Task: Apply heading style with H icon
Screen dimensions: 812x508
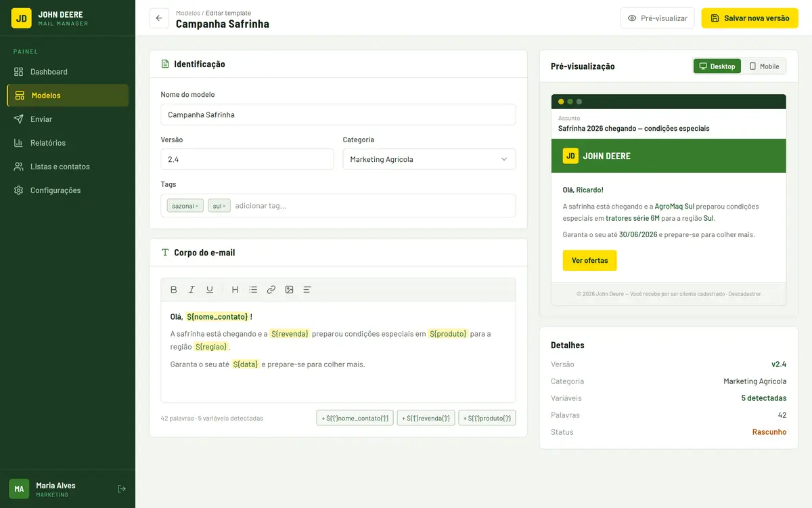Action: [x=235, y=289]
